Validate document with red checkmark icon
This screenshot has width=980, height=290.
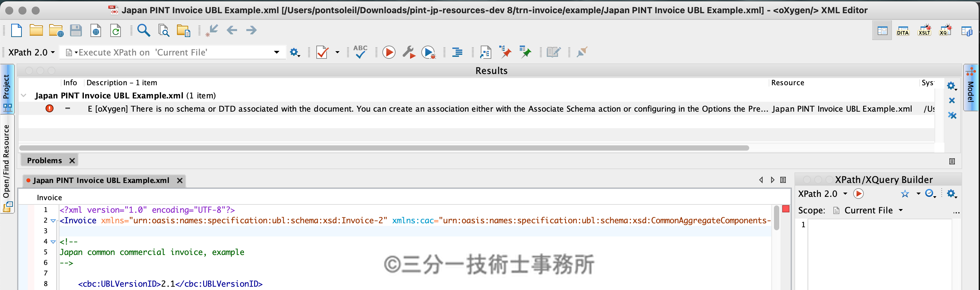(x=322, y=52)
